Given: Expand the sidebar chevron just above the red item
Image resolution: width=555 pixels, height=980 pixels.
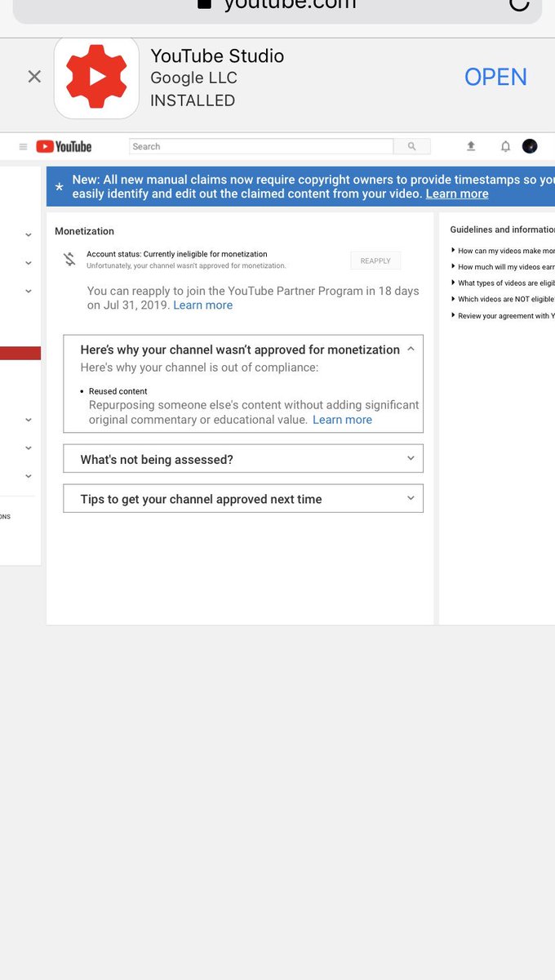Looking at the screenshot, I should click(29, 291).
